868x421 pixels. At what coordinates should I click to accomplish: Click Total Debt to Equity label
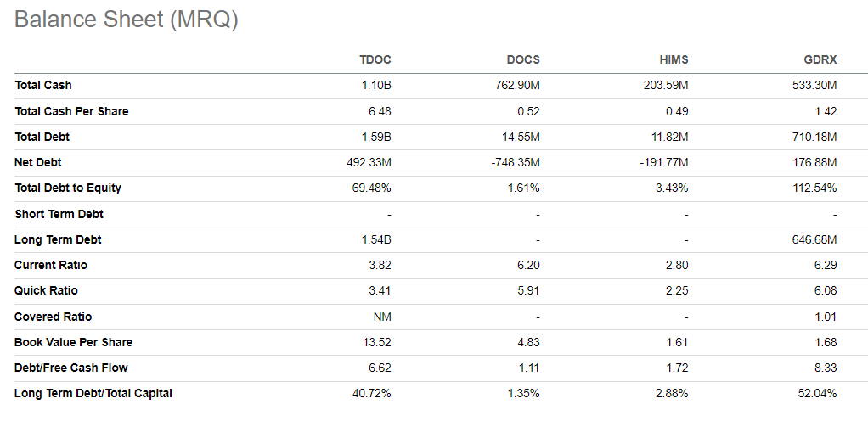pyautogui.click(x=68, y=188)
